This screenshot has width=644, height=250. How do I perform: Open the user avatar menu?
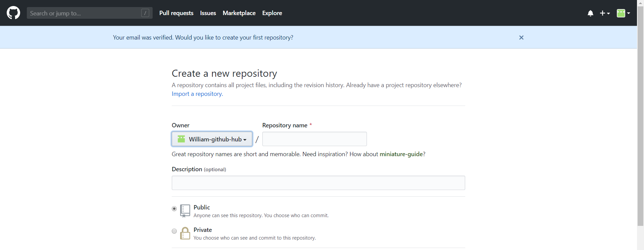click(623, 13)
